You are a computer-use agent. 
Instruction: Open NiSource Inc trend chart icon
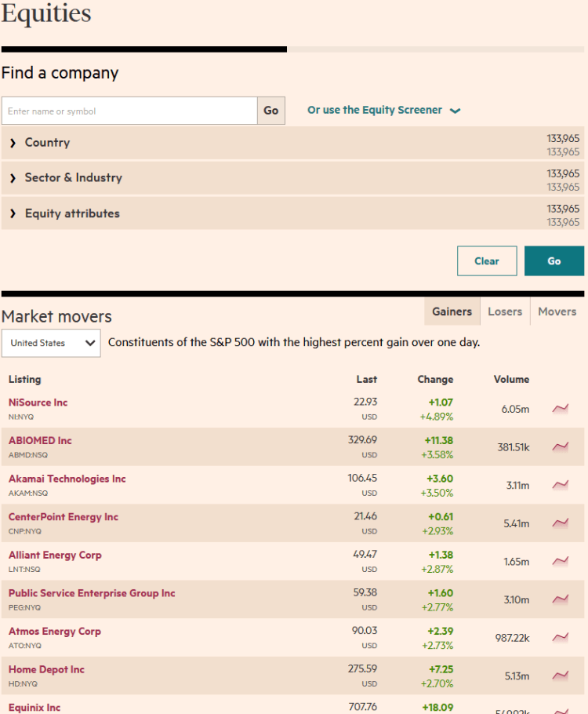point(560,408)
